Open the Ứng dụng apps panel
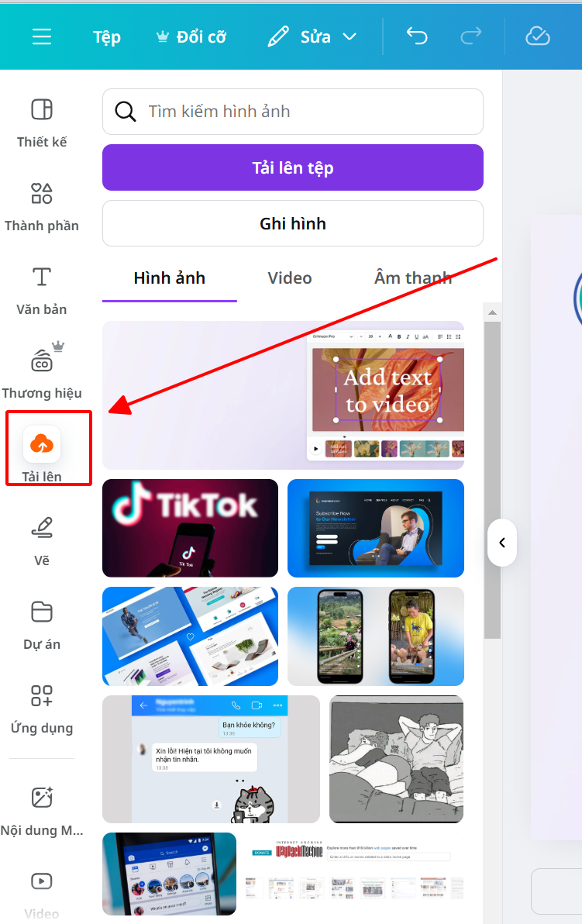This screenshot has height=924, width=582. click(x=42, y=709)
